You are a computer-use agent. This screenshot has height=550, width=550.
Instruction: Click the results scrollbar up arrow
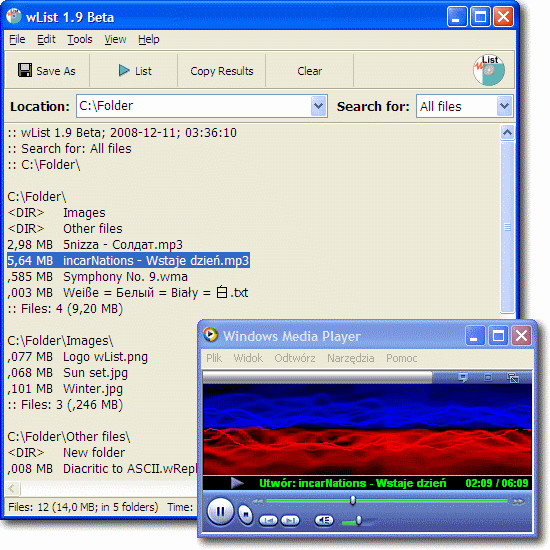(507, 133)
